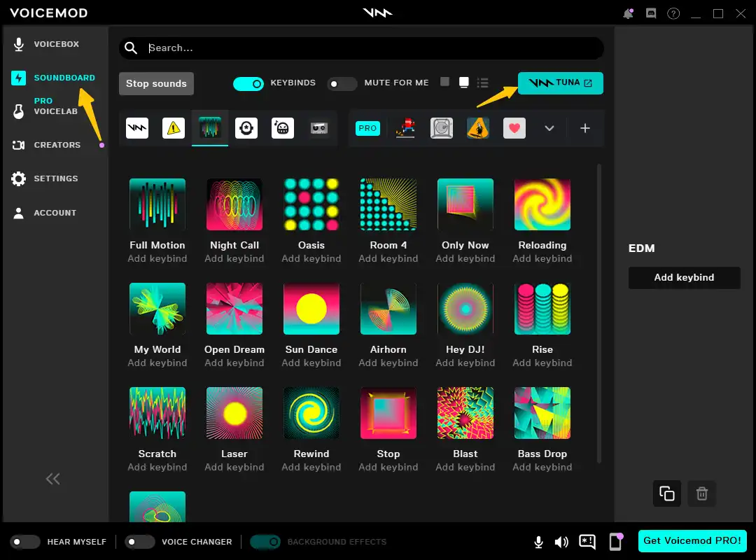Click the Stop sounds button
Image resolution: width=756 pixels, height=560 pixels.
[x=156, y=83]
